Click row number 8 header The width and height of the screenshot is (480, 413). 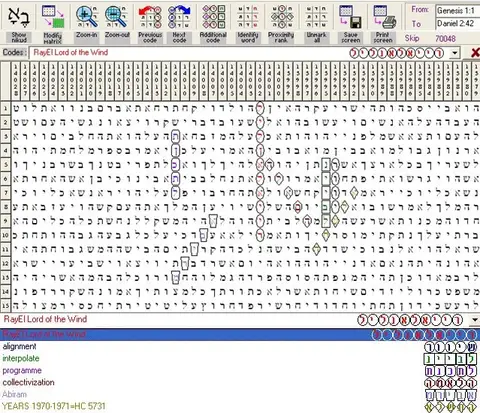point(5,207)
